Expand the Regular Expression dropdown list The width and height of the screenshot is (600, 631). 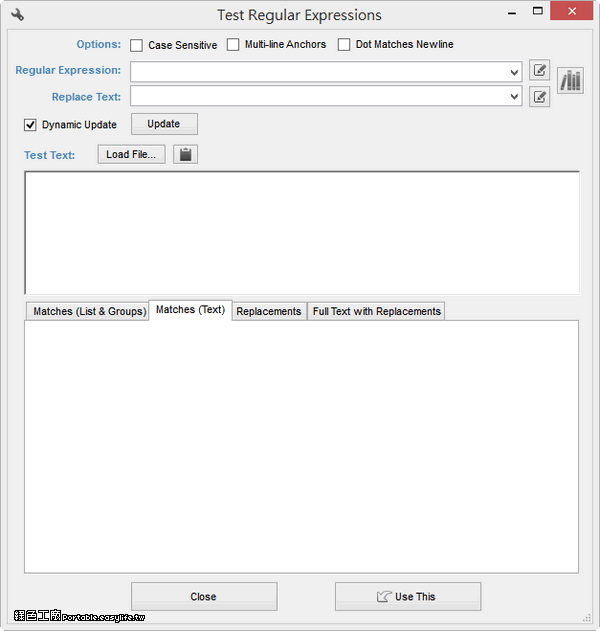click(x=514, y=71)
